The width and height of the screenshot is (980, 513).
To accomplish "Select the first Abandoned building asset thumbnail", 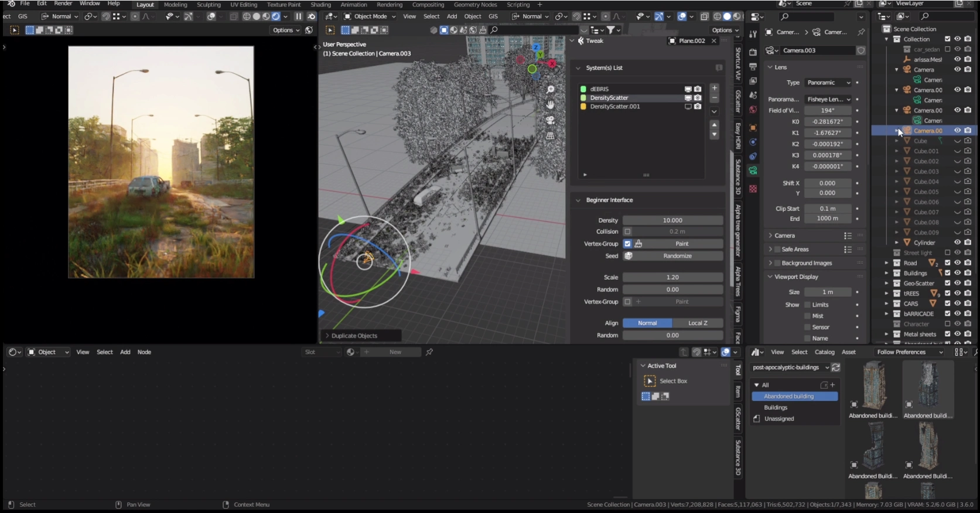I will (873, 386).
